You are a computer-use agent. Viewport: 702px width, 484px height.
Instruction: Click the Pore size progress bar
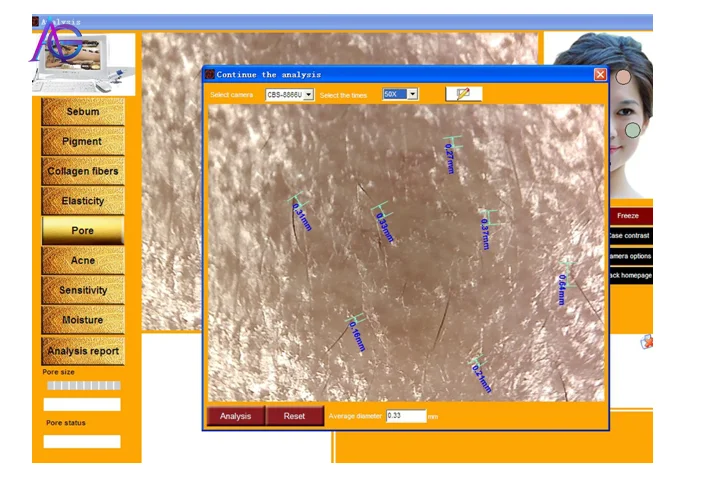point(84,385)
